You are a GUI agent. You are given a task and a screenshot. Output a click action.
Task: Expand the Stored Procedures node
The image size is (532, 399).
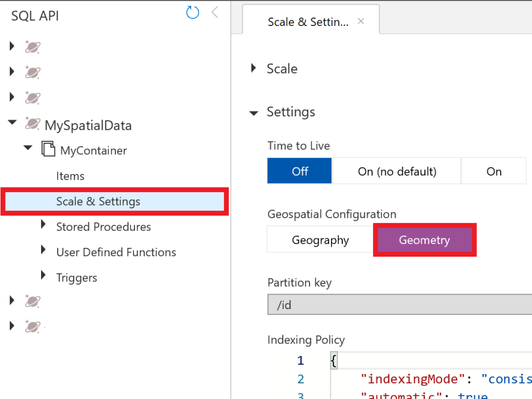pos(44,225)
